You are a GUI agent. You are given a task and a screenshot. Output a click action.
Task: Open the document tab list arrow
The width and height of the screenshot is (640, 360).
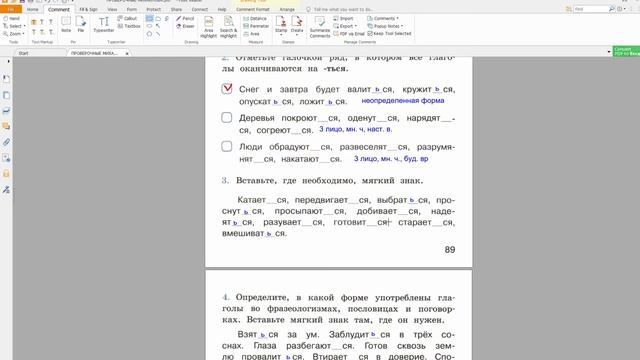tap(609, 52)
